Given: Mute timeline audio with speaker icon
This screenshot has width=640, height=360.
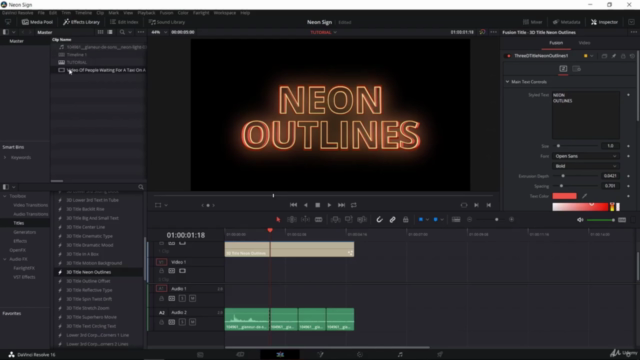Looking at the screenshot, I should point(580,220).
